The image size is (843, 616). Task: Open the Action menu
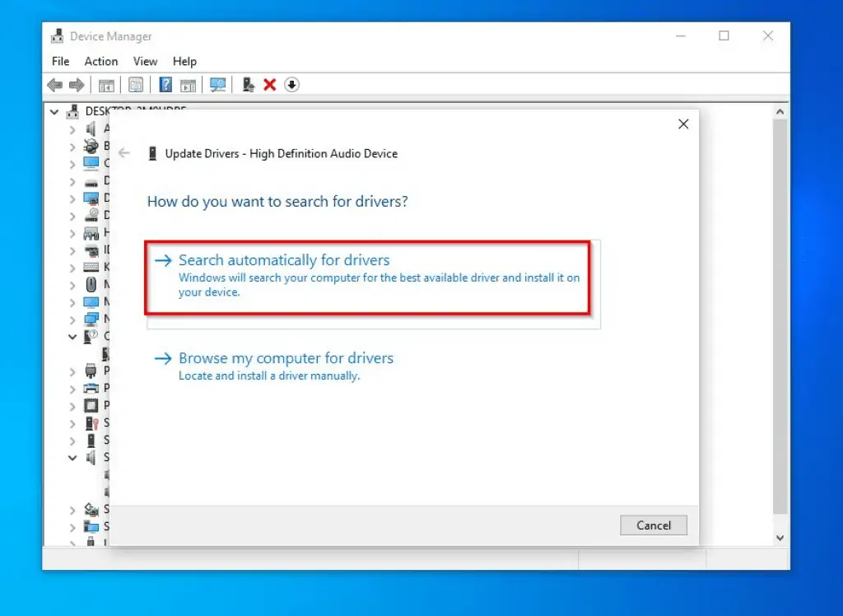[x=101, y=61]
